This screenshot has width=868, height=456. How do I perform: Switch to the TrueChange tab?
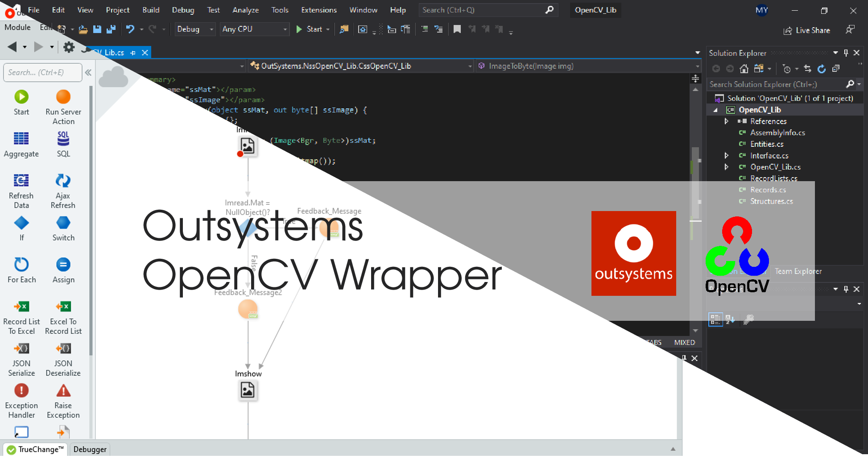36,449
